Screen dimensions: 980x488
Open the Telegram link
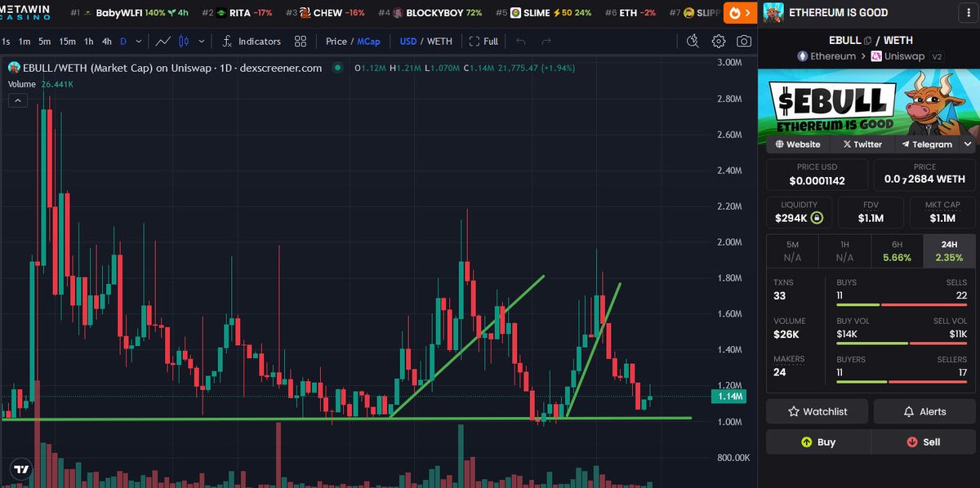click(927, 144)
